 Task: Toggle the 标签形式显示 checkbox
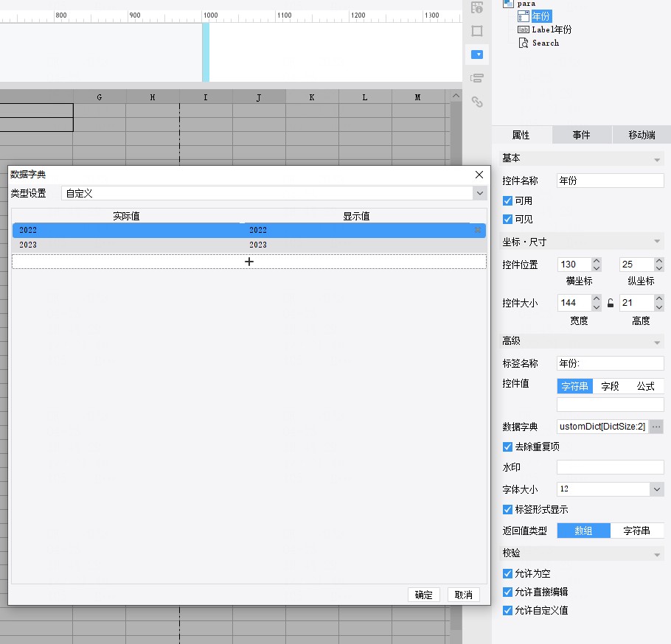pyautogui.click(x=507, y=509)
